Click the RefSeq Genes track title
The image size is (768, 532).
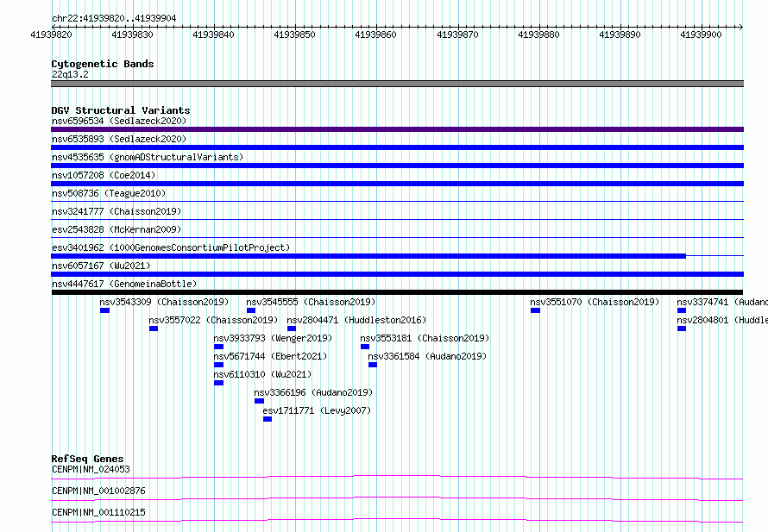click(88, 459)
